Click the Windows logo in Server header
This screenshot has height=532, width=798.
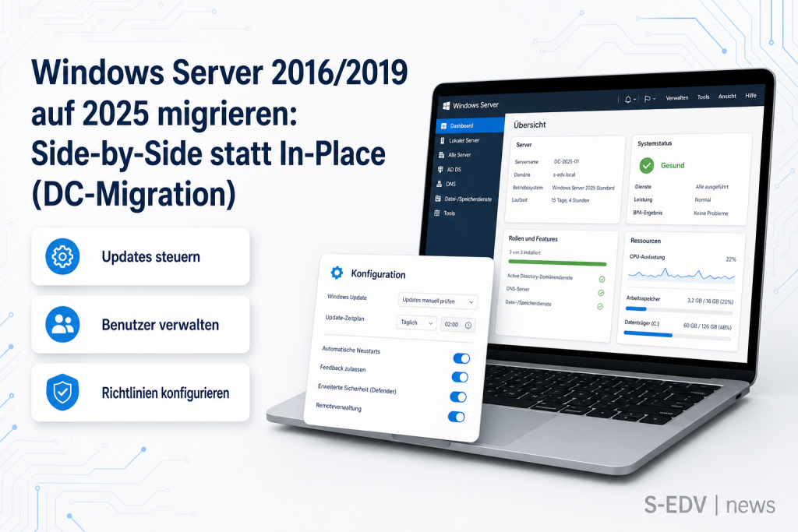447,106
